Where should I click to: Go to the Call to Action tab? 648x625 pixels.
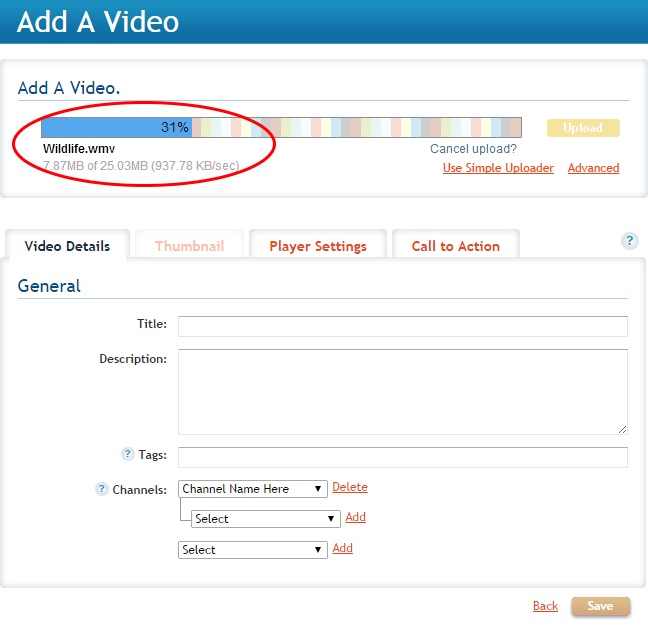(455, 246)
